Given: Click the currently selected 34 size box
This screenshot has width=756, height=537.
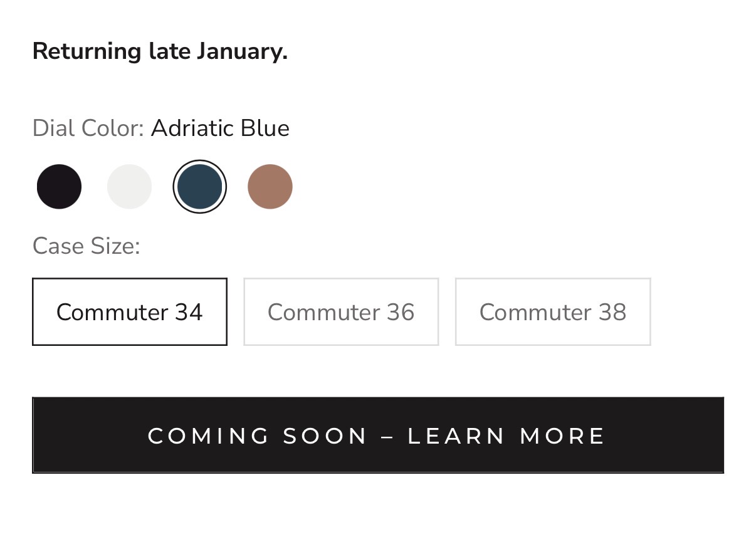Looking at the screenshot, I should 129,311.
